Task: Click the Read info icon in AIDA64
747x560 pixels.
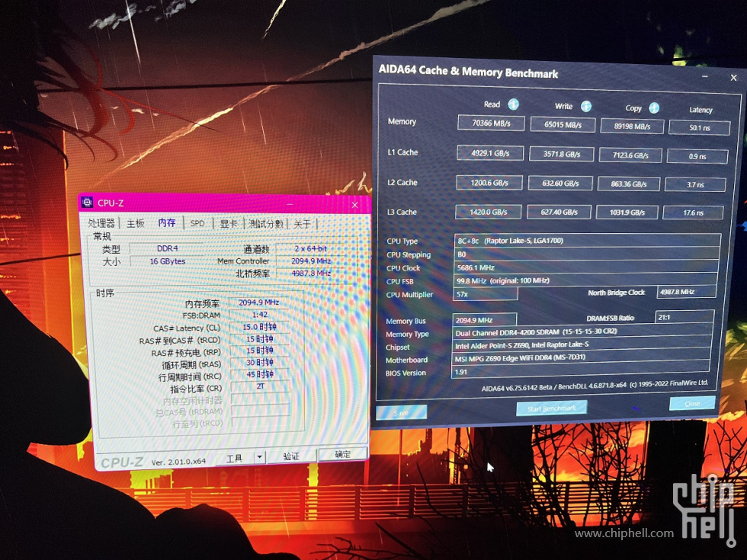Action: [513, 104]
